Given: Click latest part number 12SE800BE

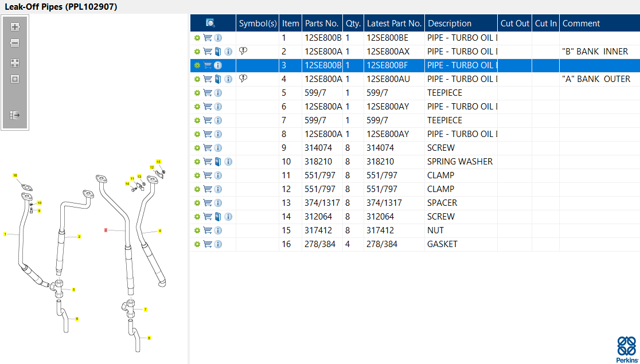Looking at the screenshot, I should pyautogui.click(x=387, y=38).
